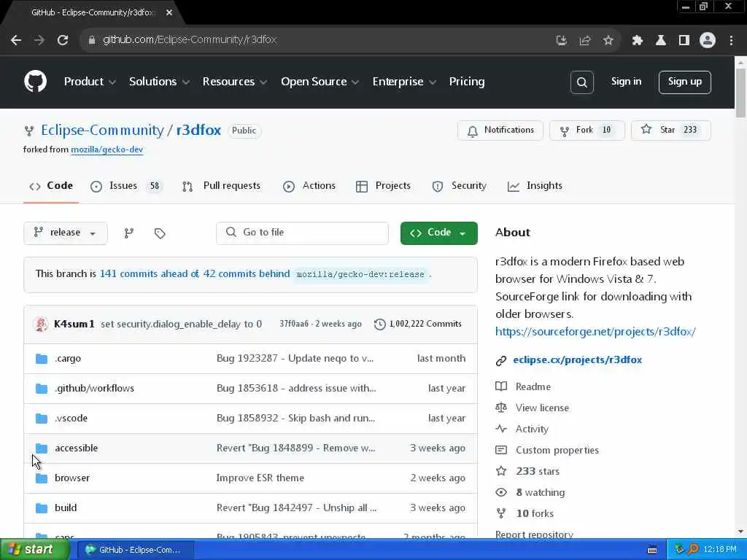Switch to the Security tab

click(460, 186)
